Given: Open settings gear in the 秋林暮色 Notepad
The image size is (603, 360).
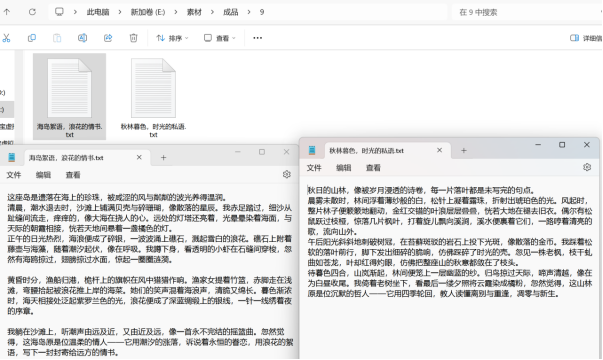Looking at the screenshot, I should coord(587,167).
